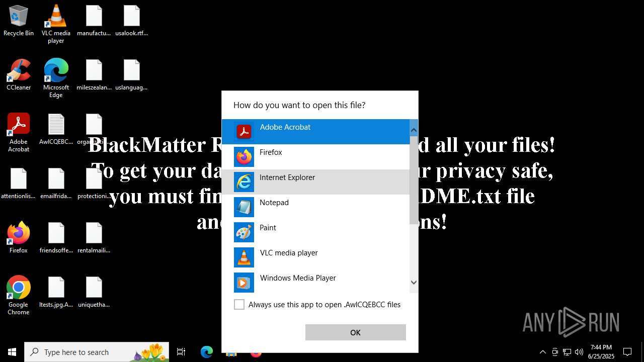Open the Windows Start menu

point(12,352)
